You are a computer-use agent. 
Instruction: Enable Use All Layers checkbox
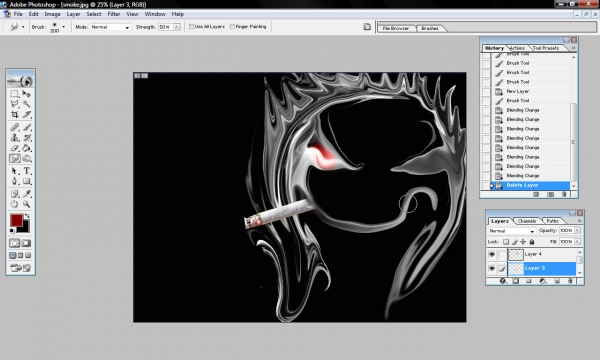tap(191, 27)
